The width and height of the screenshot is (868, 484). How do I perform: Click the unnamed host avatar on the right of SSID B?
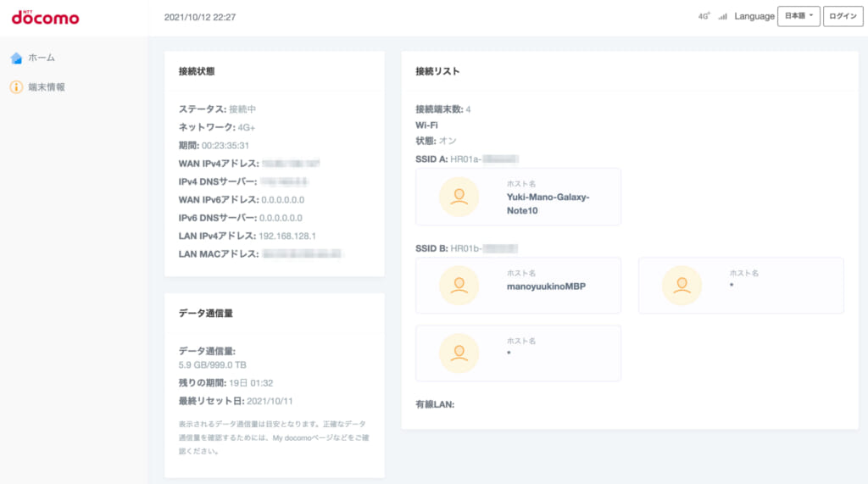[682, 286]
